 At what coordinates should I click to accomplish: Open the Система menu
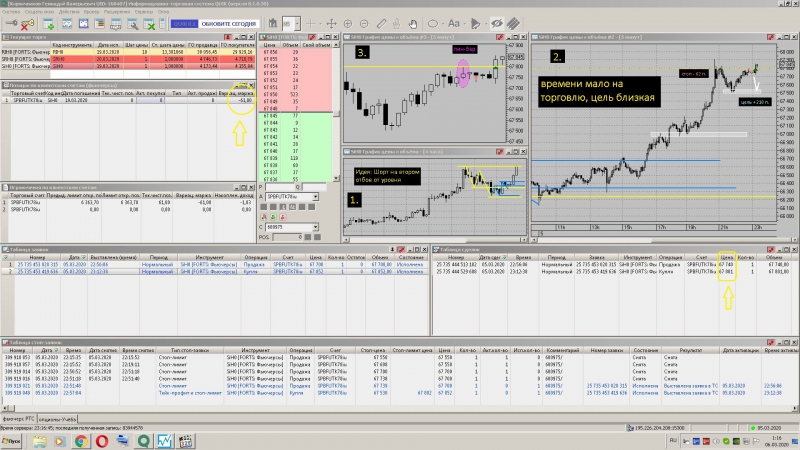[x=11, y=12]
